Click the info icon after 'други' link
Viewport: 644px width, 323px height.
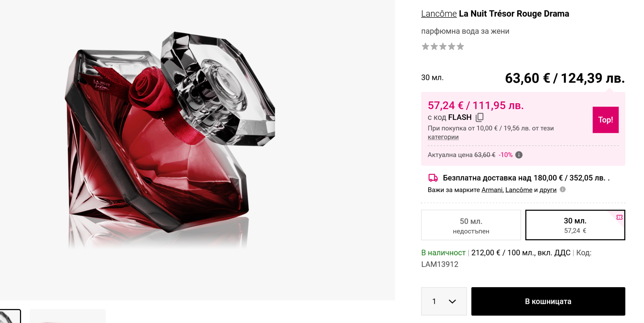563,190
